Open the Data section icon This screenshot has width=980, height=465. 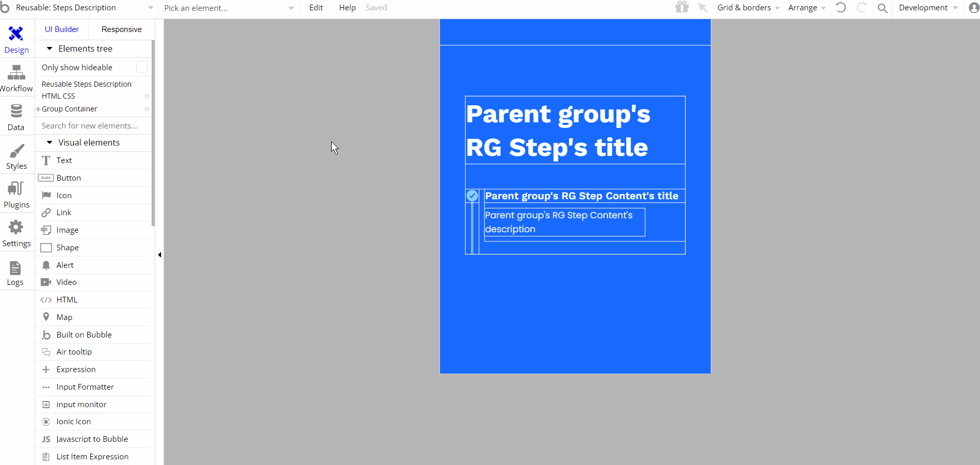point(16,111)
